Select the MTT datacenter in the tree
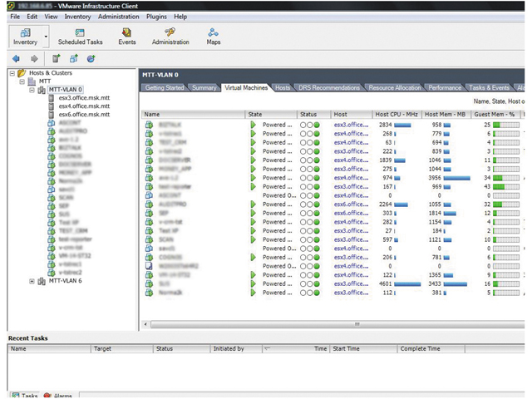The image size is (532, 399). click(45, 81)
